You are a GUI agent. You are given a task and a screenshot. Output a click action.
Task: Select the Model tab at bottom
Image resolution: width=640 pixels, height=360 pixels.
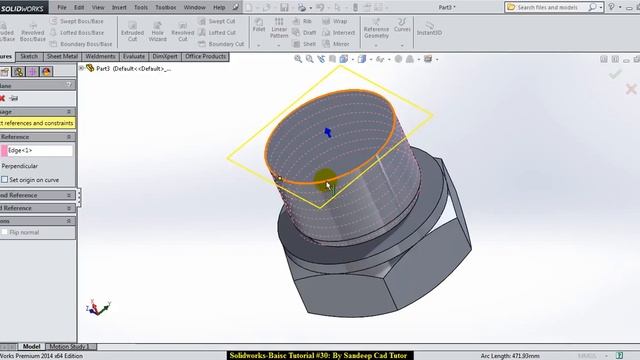coord(31,347)
